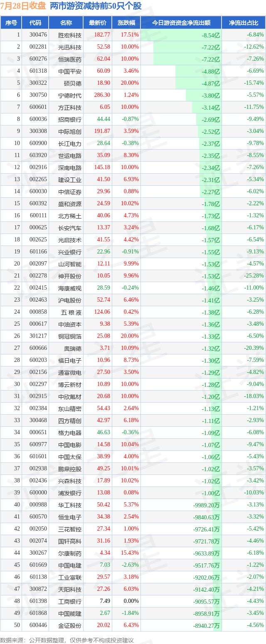Image resolution: width=266 pixels, height=644 pixels.
Task: Click the title 两市游资减持前50只个股
Action: pyautogui.click(x=96, y=6)
